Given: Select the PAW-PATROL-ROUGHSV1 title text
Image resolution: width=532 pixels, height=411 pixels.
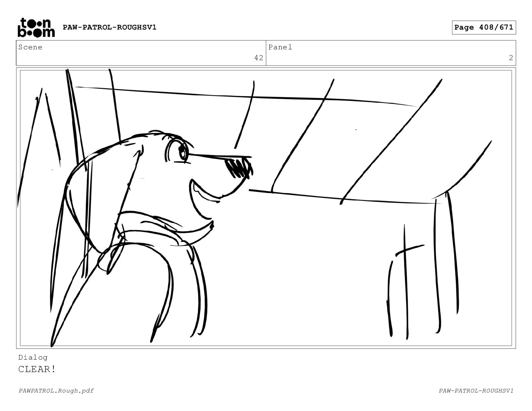Looking at the screenshot, I should pyautogui.click(x=109, y=27).
